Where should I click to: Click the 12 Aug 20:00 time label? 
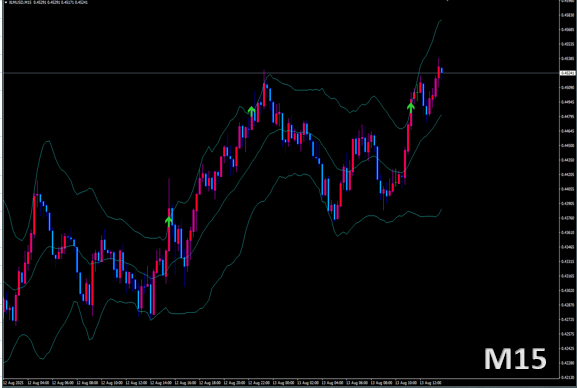click(x=235, y=383)
